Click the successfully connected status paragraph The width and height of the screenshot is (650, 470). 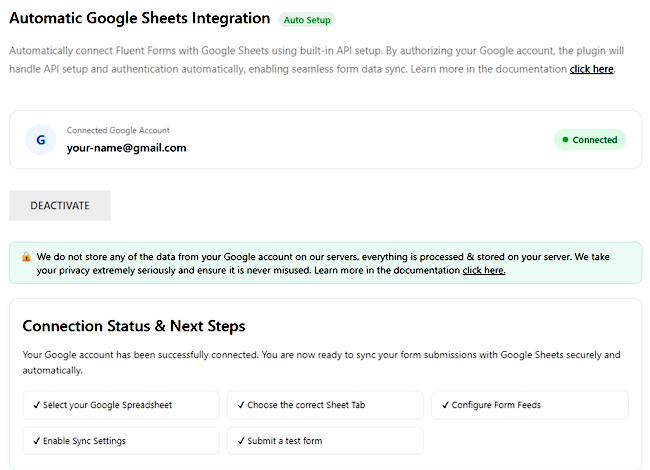(320, 362)
